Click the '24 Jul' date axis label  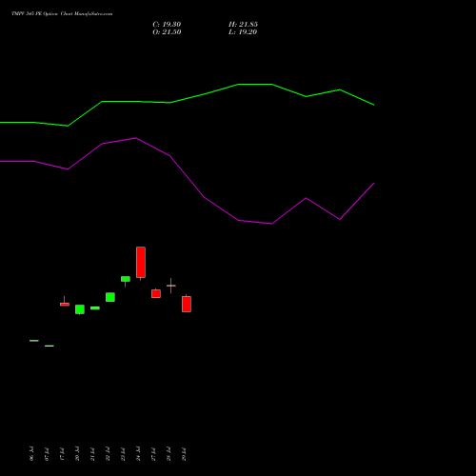pos(138,454)
